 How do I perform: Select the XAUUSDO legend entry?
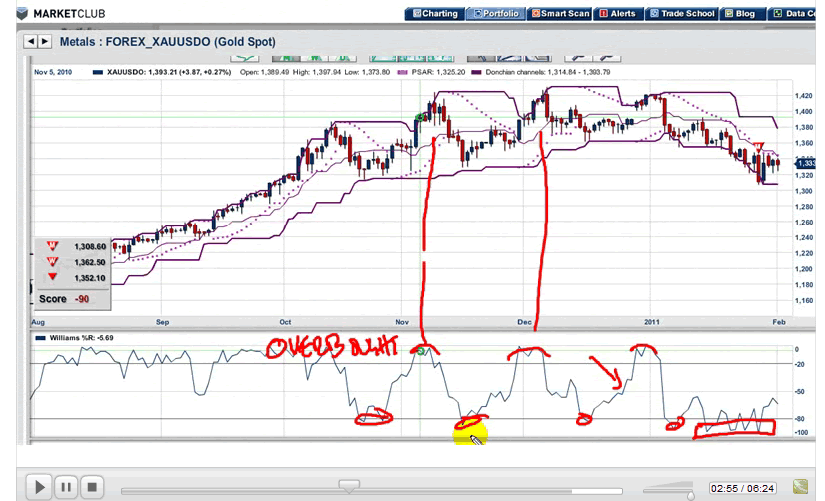[x=162, y=72]
